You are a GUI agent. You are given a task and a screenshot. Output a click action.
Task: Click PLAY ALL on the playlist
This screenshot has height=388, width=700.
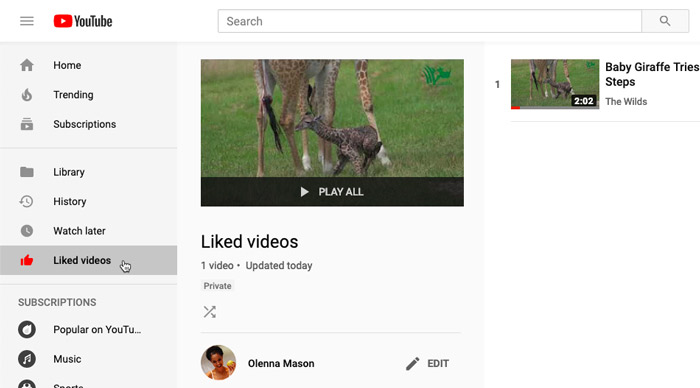click(332, 192)
